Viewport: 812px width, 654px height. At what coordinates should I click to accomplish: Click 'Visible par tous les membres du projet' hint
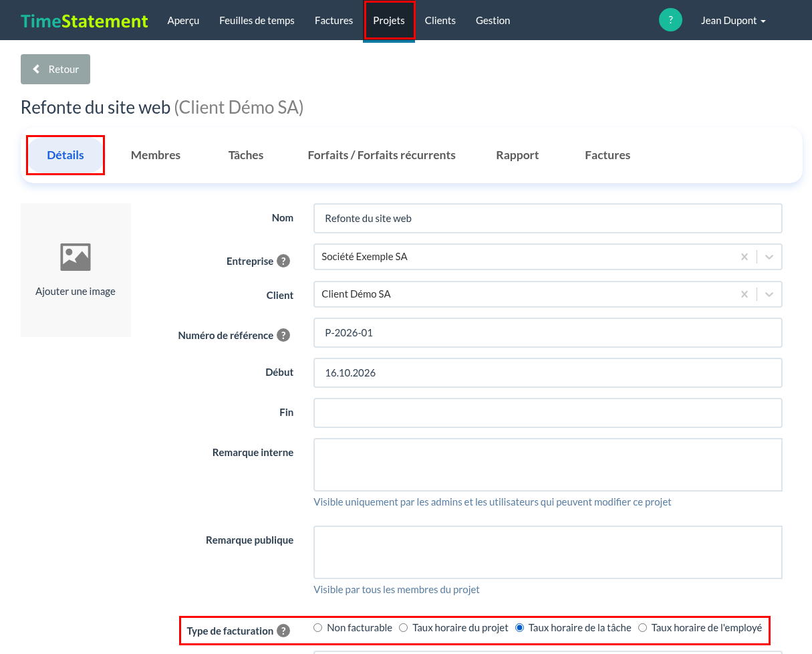point(397,590)
